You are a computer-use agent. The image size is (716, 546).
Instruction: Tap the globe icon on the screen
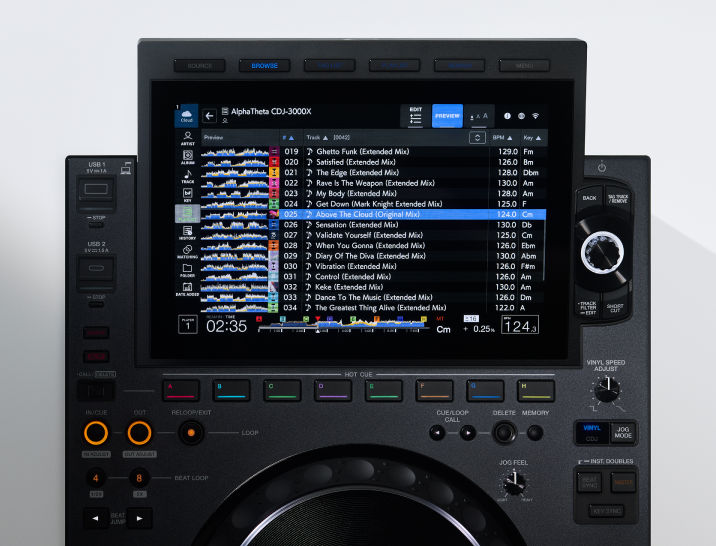point(521,116)
